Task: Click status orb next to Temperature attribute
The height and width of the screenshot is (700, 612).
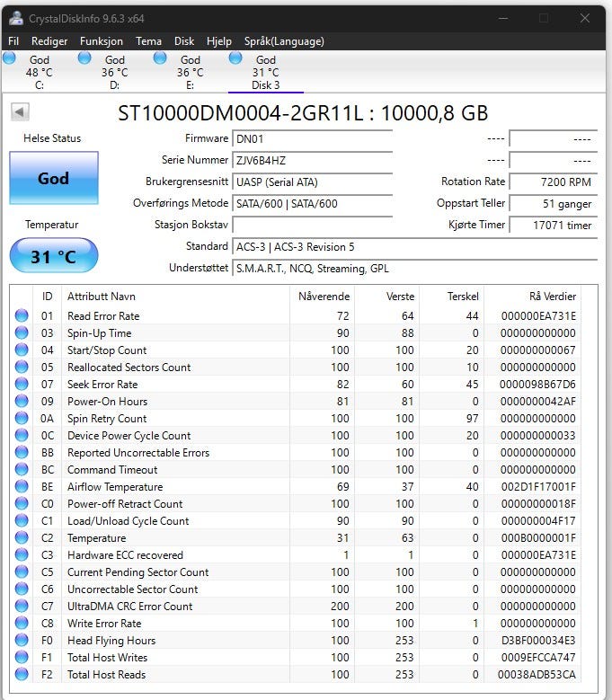Action: (22, 538)
